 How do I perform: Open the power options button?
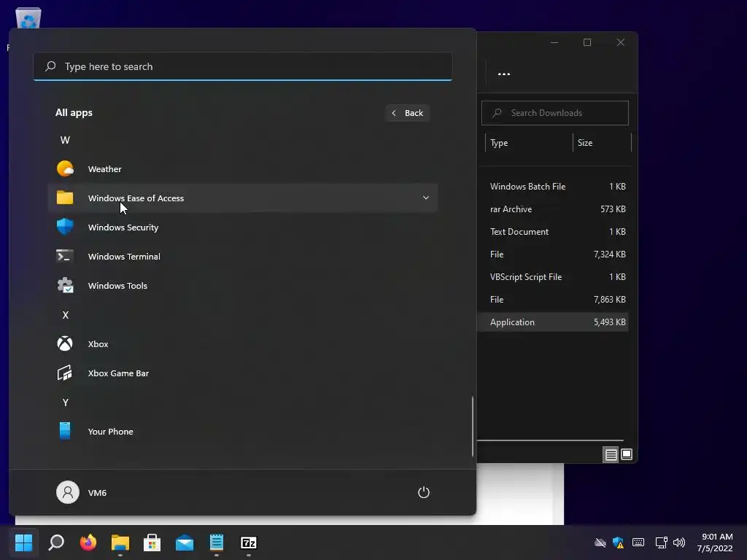click(x=424, y=492)
